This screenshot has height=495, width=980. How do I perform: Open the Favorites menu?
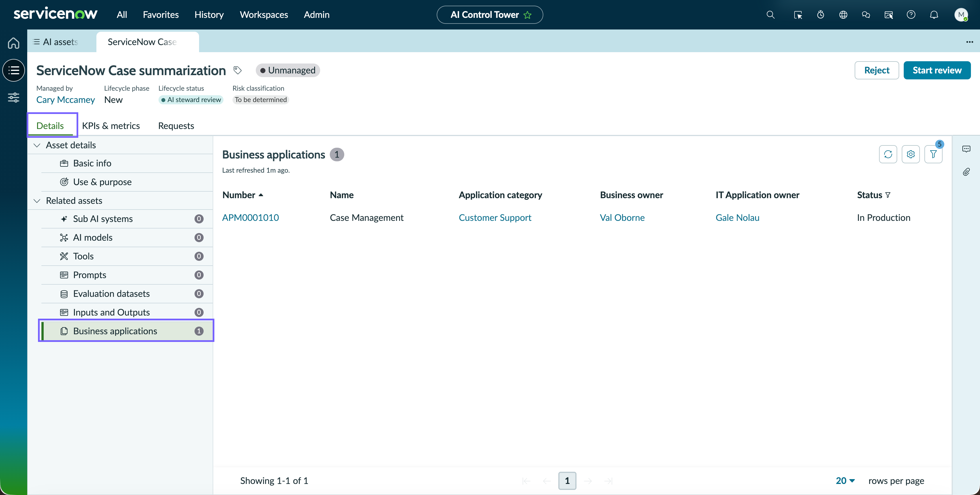coord(160,15)
